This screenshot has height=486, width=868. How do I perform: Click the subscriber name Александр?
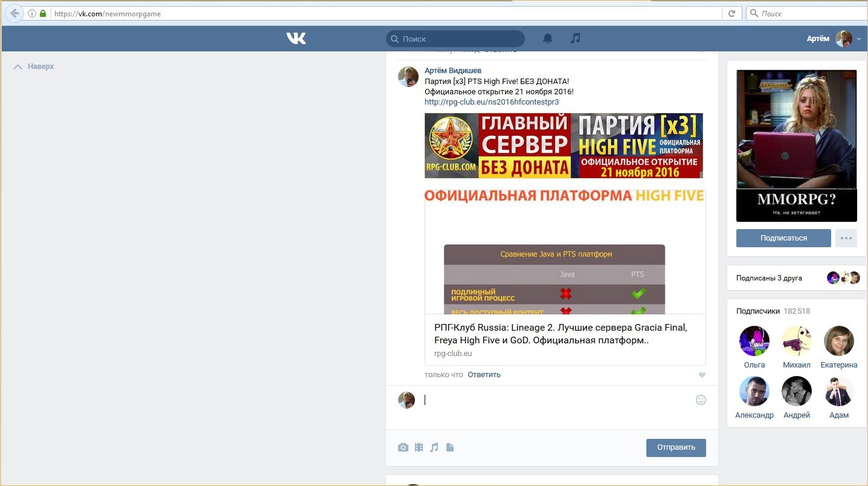click(x=754, y=415)
